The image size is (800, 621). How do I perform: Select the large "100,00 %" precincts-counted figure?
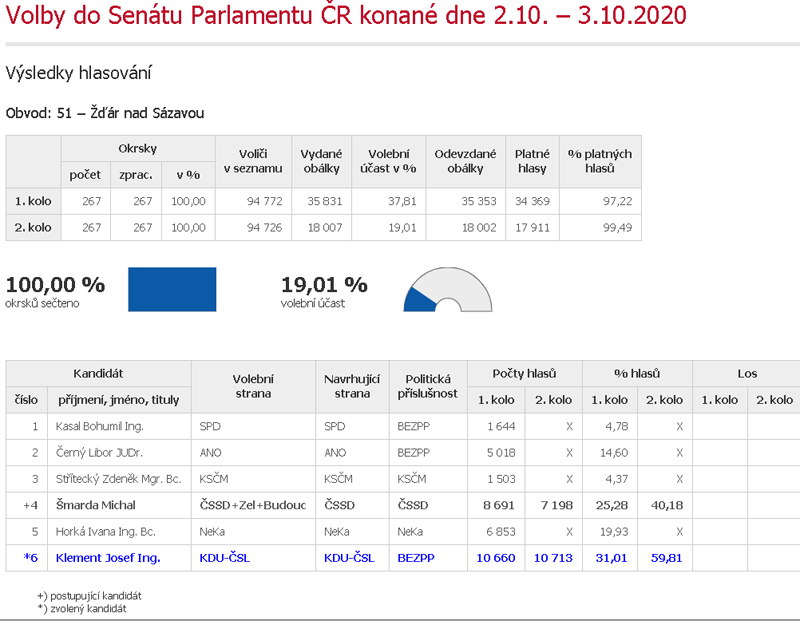[55, 285]
